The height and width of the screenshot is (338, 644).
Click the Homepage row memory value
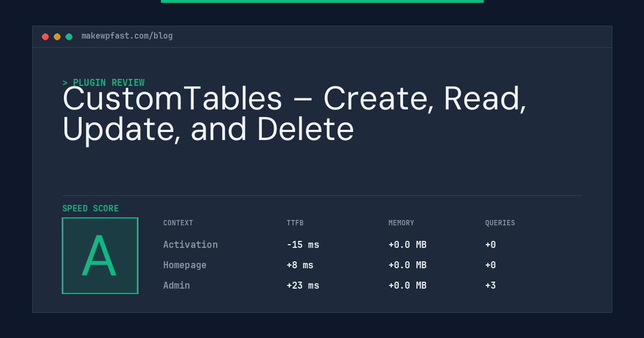pos(407,265)
